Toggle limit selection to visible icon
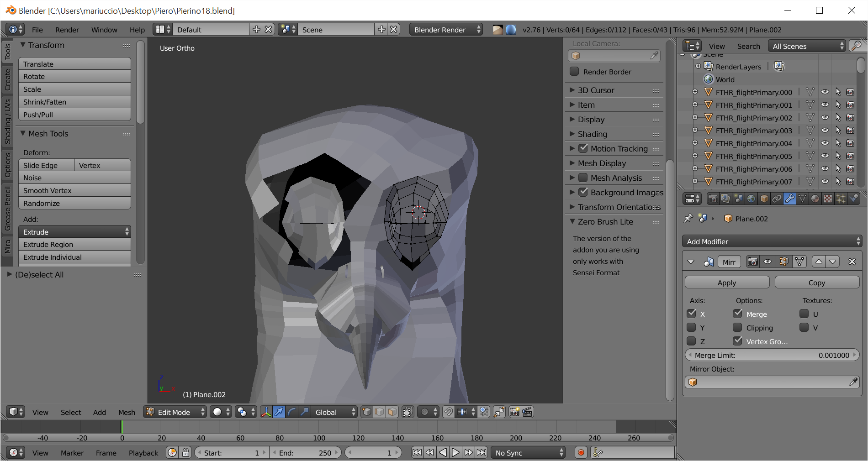 point(408,412)
